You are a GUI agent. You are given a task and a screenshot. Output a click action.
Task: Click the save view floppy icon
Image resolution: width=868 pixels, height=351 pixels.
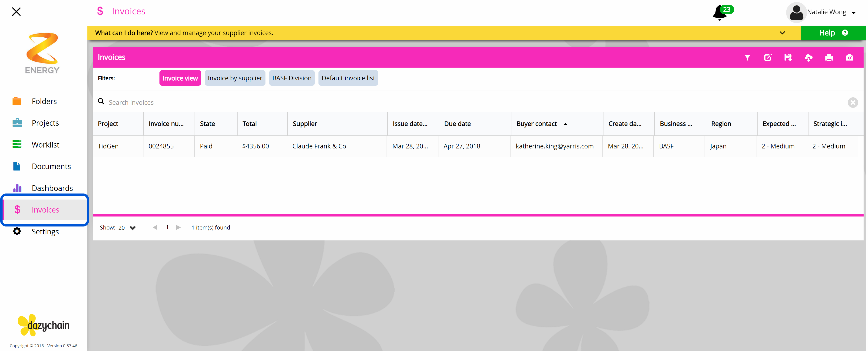point(788,57)
